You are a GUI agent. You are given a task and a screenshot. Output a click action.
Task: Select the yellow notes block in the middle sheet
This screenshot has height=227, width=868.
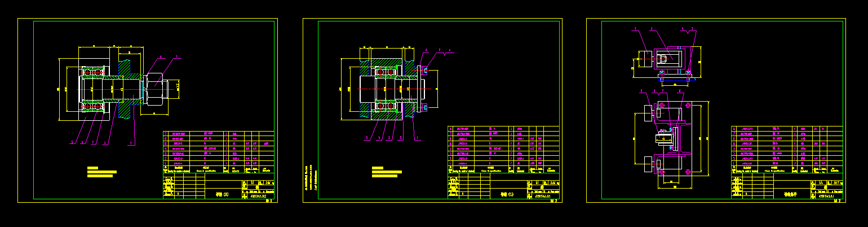click(387, 172)
